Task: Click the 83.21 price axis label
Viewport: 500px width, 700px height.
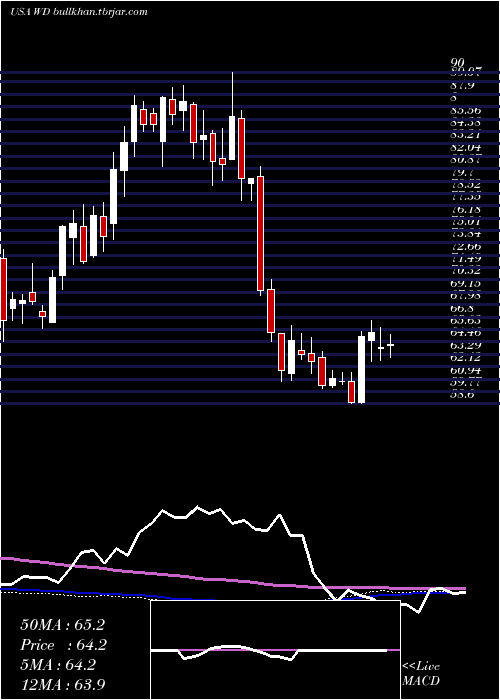Action: coord(465,134)
